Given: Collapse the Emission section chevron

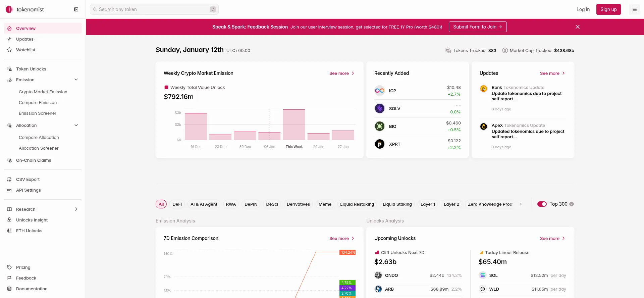Looking at the screenshot, I should [76, 80].
